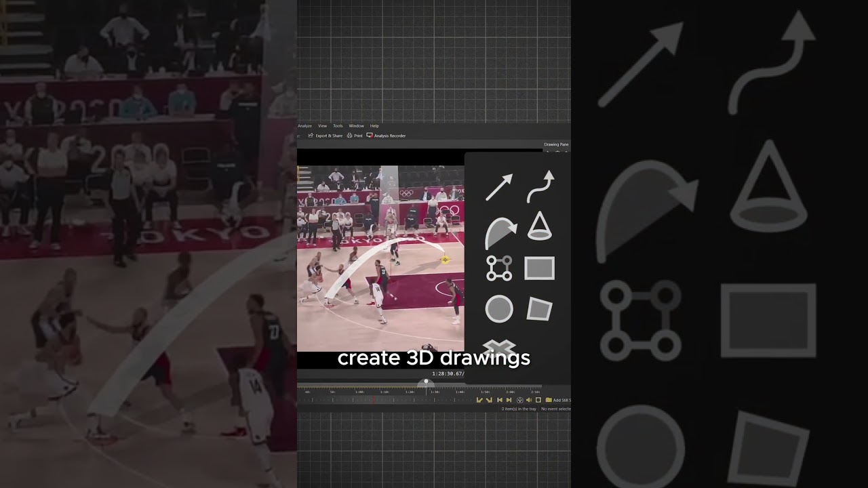Image resolution: width=868 pixels, height=488 pixels.
Task: Open the View menu
Action: [x=323, y=126]
